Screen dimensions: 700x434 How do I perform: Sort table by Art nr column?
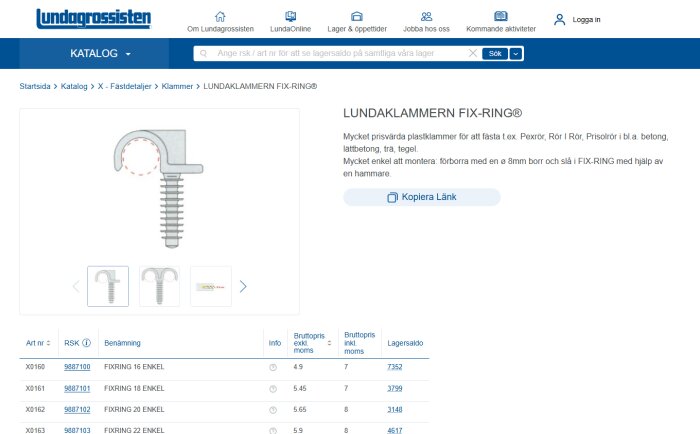(38, 343)
